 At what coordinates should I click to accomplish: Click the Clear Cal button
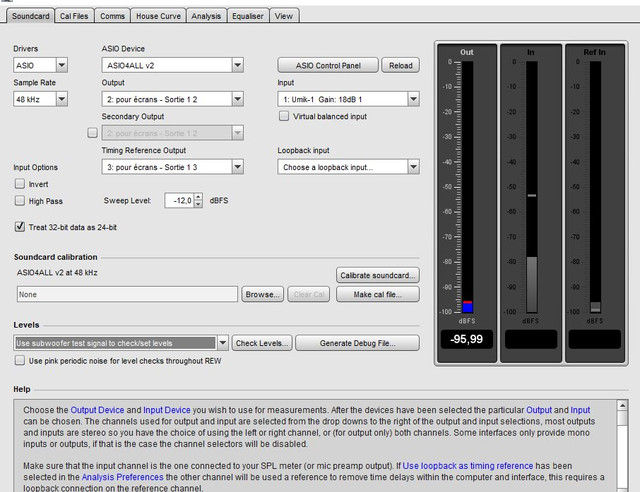[309, 294]
